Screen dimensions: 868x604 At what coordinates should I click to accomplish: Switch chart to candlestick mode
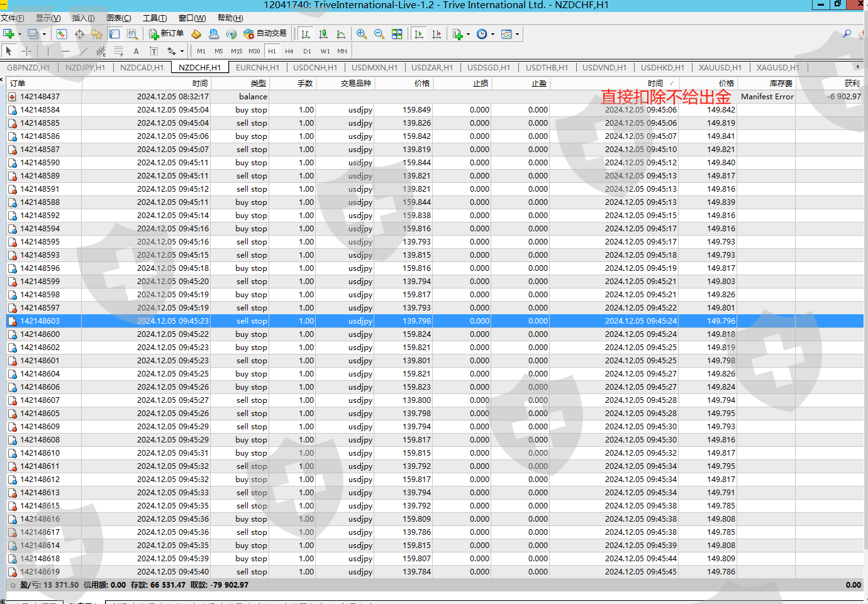click(x=323, y=34)
